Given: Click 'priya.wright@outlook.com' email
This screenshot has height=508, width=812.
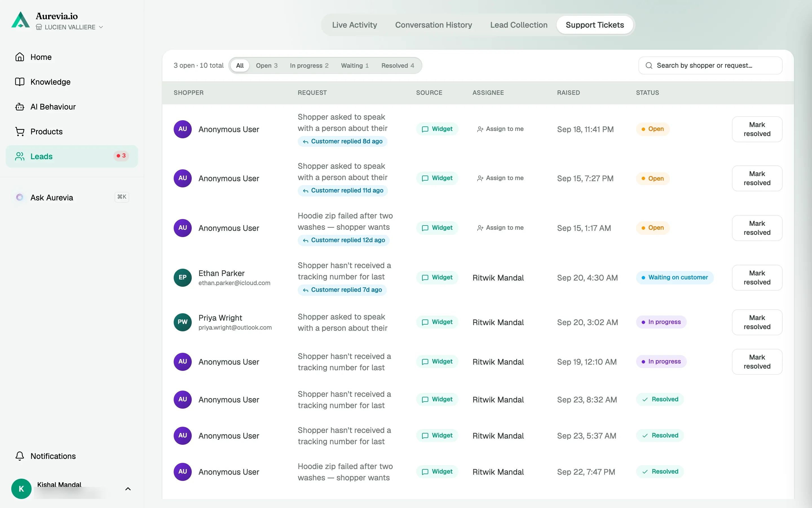Looking at the screenshot, I should (235, 328).
